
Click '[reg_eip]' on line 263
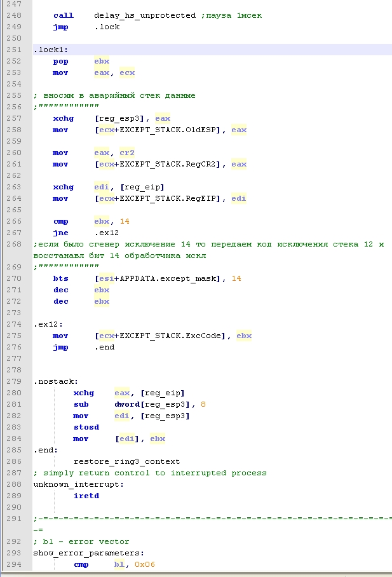pos(142,187)
